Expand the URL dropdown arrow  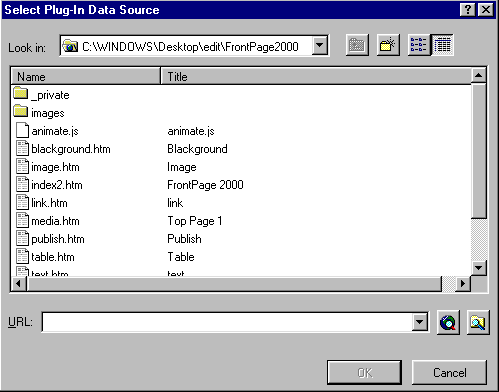coord(420,322)
